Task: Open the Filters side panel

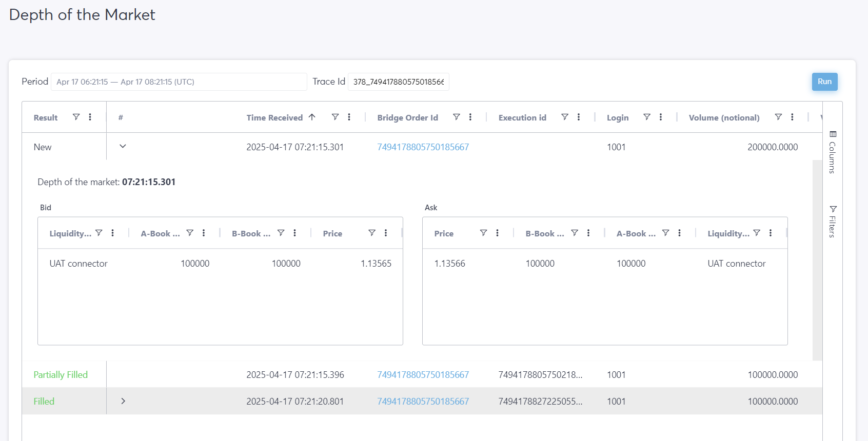Action: (x=833, y=222)
